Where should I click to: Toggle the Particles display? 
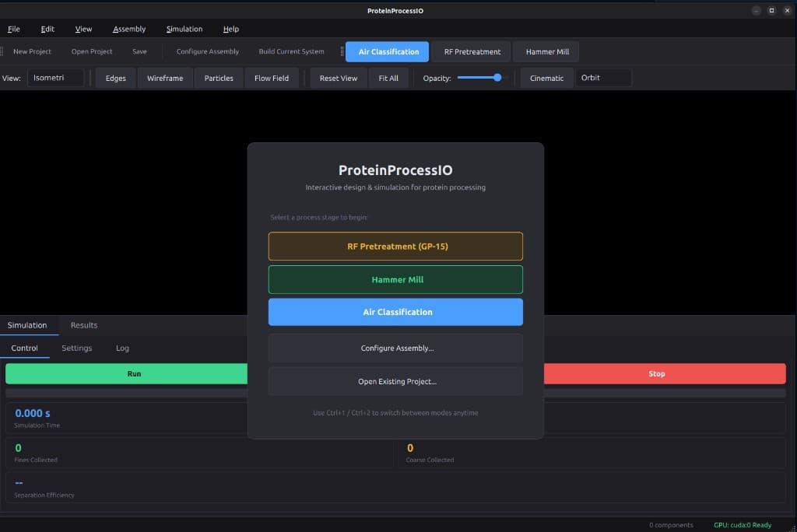pyautogui.click(x=218, y=78)
